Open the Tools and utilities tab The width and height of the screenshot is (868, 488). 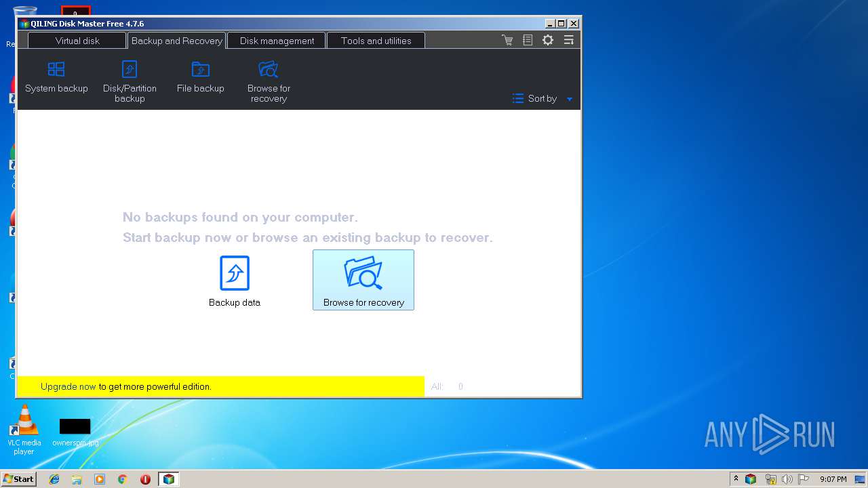(x=376, y=41)
